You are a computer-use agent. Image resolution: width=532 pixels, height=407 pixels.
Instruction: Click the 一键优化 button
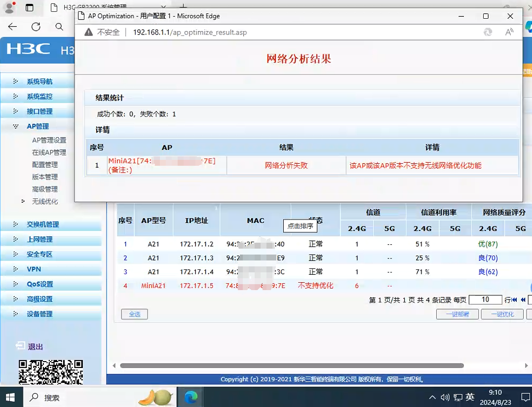point(502,314)
